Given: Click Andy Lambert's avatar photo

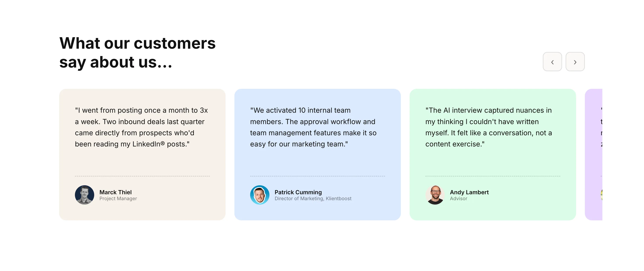Looking at the screenshot, I should pyautogui.click(x=435, y=195).
